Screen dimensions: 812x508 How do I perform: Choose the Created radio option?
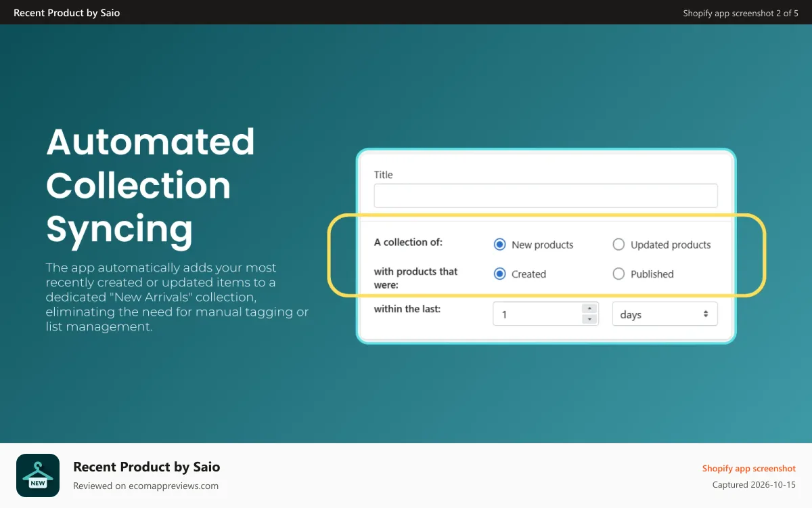coord(500,274)
